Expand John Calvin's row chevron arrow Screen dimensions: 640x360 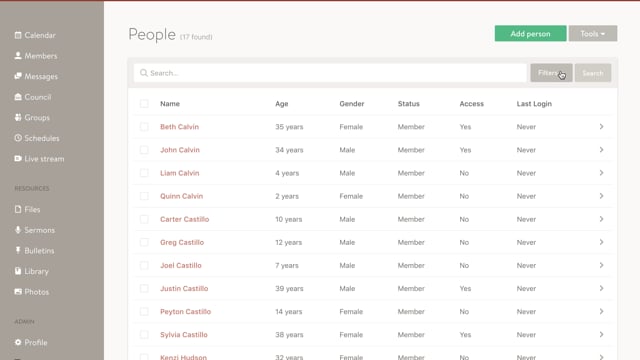pos(601,150)
